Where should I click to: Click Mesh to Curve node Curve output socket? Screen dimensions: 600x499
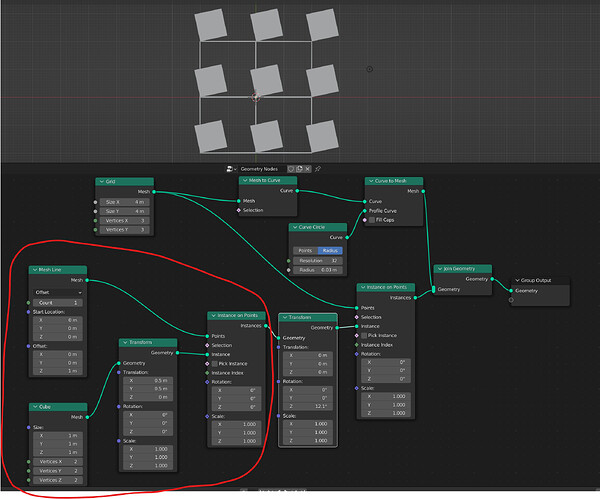click(297, 191)
